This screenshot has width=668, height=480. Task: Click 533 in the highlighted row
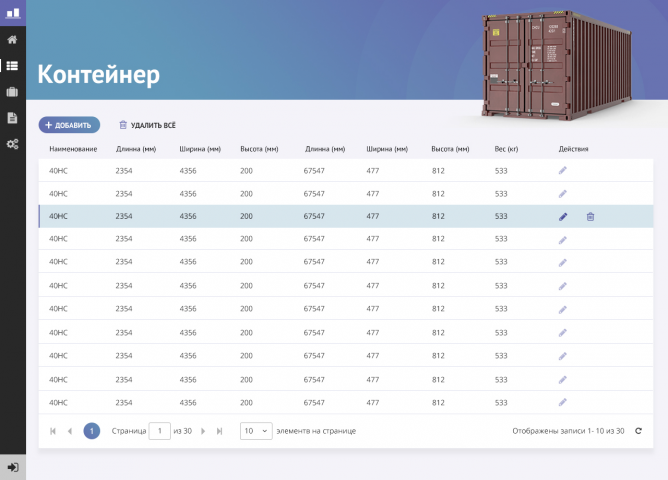[x=501, y=216]
